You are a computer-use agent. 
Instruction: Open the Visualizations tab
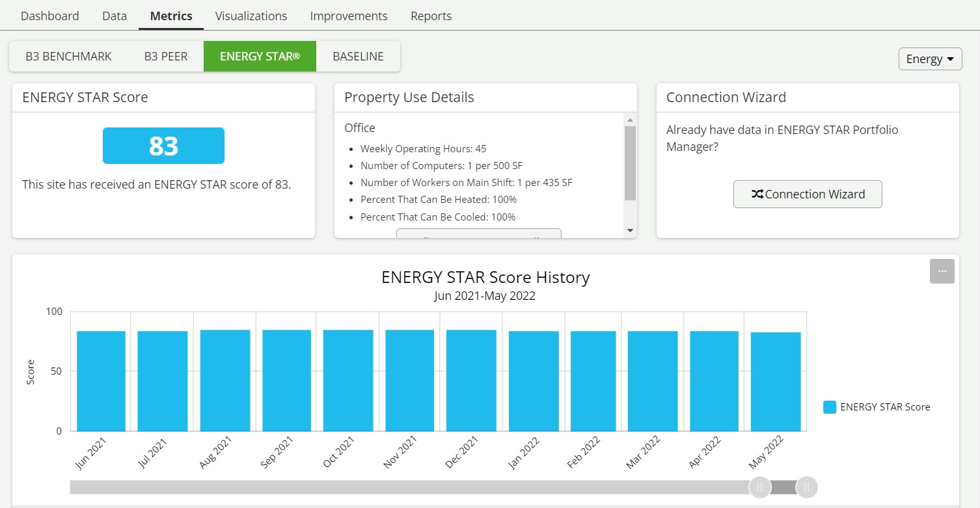251,16
